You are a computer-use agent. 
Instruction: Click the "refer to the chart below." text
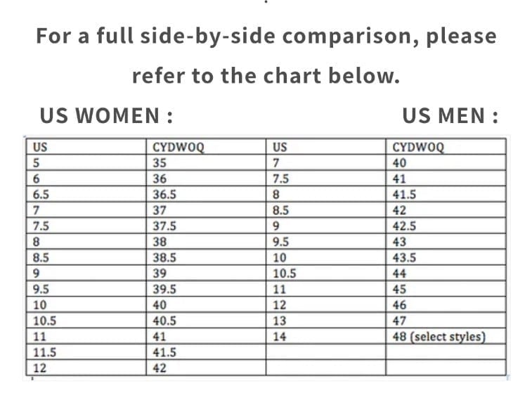(266, 75)
